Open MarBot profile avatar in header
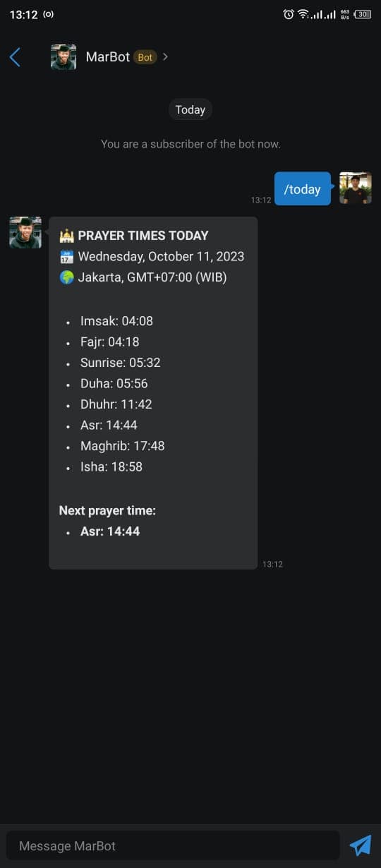Image resolution: width=381 pixels, height=868 pixels. pos(64,57)
